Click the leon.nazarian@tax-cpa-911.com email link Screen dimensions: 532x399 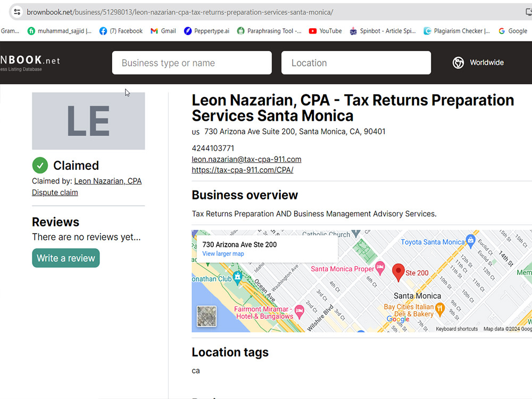pos(246,160)
